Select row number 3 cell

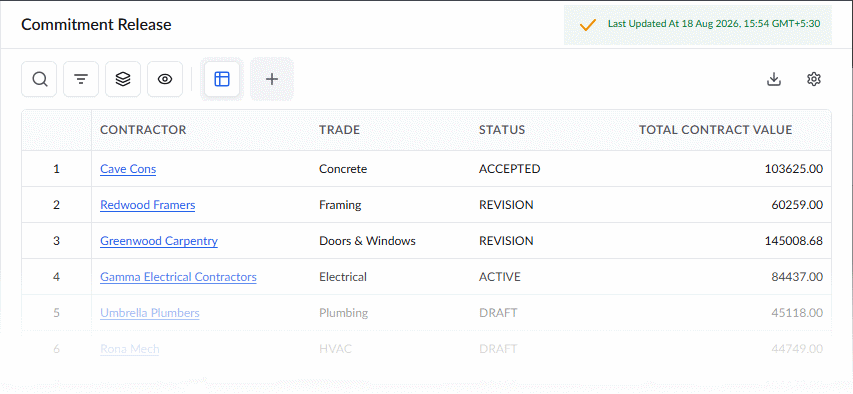pos(57,241)
